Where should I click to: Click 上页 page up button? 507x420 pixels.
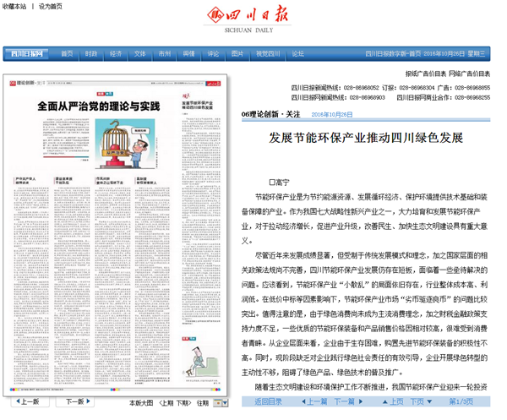(393, 401)
